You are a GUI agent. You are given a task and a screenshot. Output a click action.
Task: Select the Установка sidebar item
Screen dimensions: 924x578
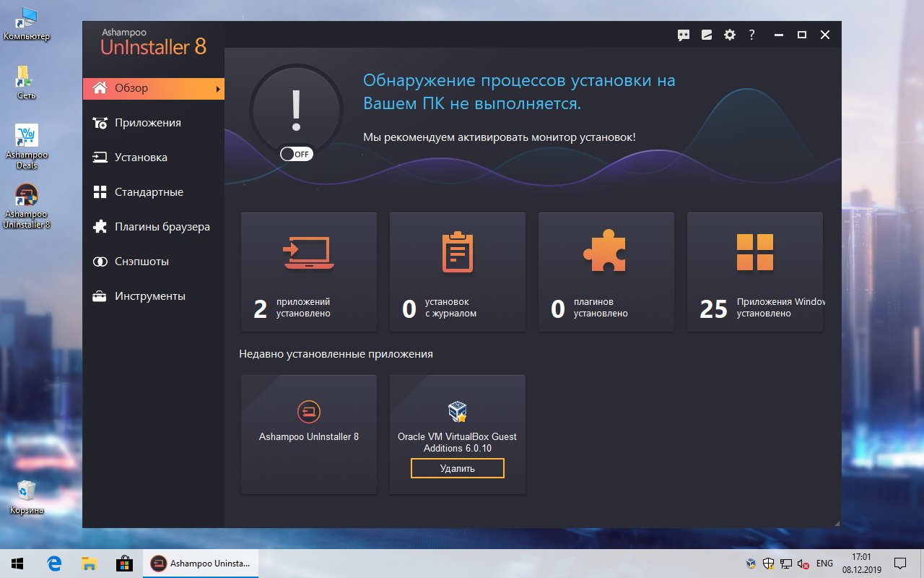click(143, 157)
